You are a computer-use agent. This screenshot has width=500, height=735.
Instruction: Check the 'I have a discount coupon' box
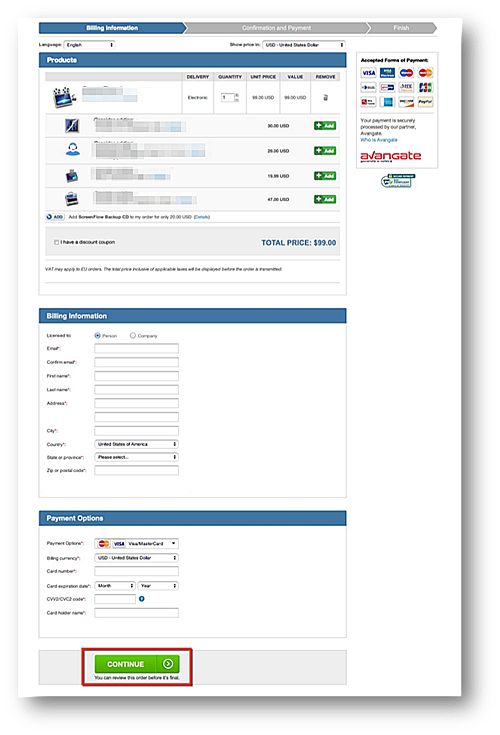56,242
